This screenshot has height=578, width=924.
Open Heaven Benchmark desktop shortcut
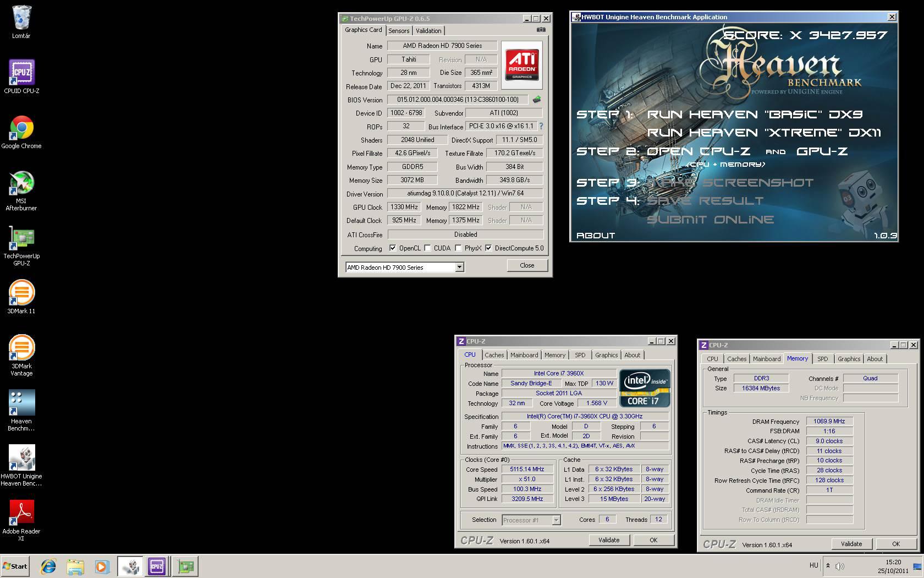coord(21,411)
